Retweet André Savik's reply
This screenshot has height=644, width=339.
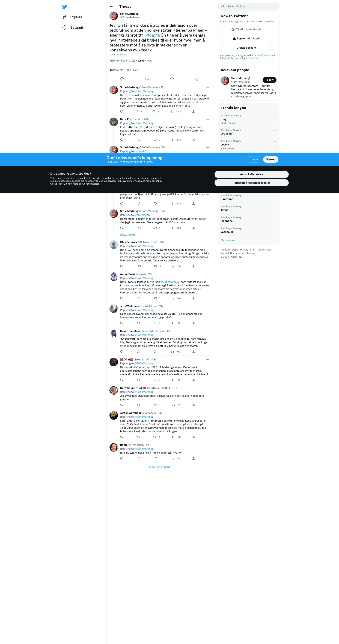coord(139,298)
